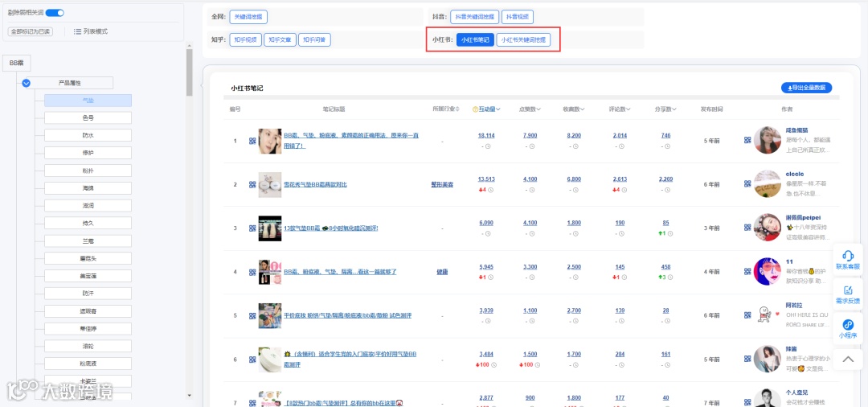Open QR code icon for author 阿若拉
The width and height of the screenshot is (868, 407).
[747, 315]
